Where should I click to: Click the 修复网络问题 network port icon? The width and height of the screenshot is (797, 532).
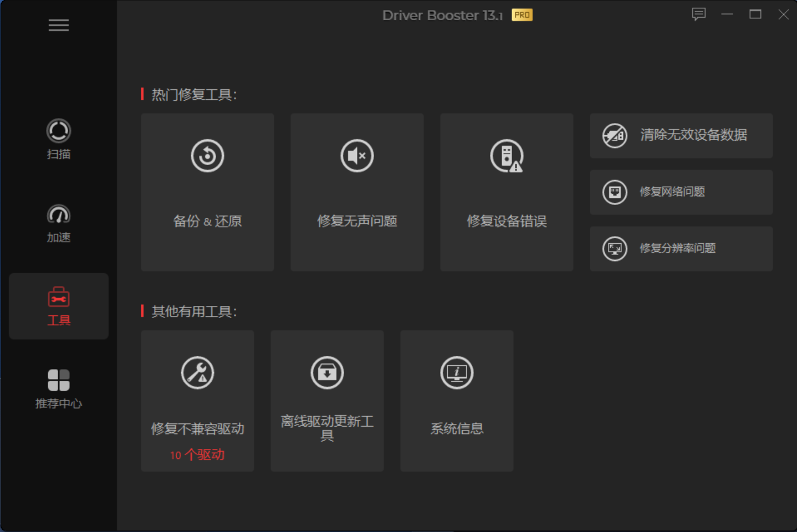coord(615,192)
